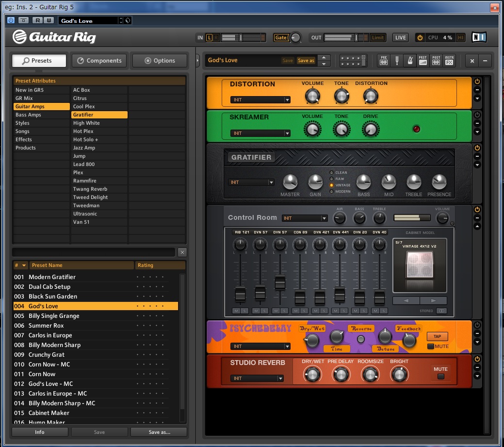Open the tuner tool icon
The image size is (504, 447).
397,61
